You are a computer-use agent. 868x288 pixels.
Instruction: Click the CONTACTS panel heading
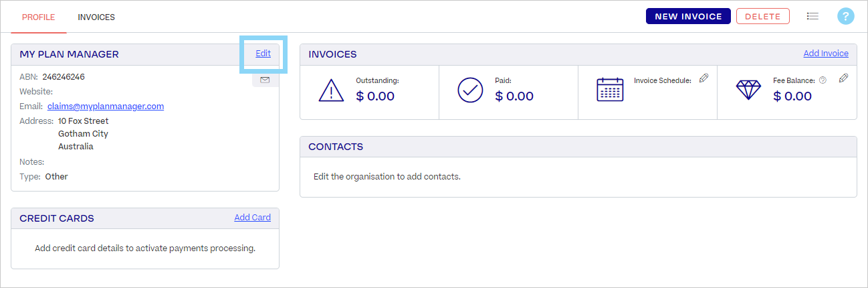point(336,147)
